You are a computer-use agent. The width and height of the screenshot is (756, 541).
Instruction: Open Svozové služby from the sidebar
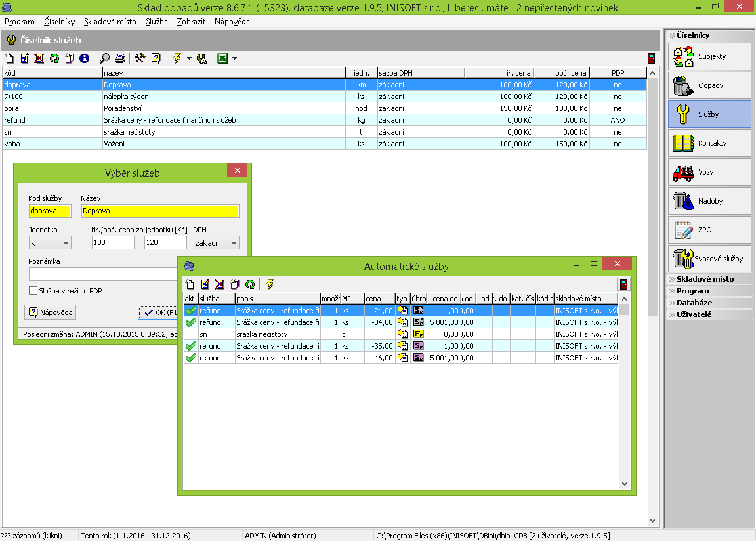[x=709, y=259]
